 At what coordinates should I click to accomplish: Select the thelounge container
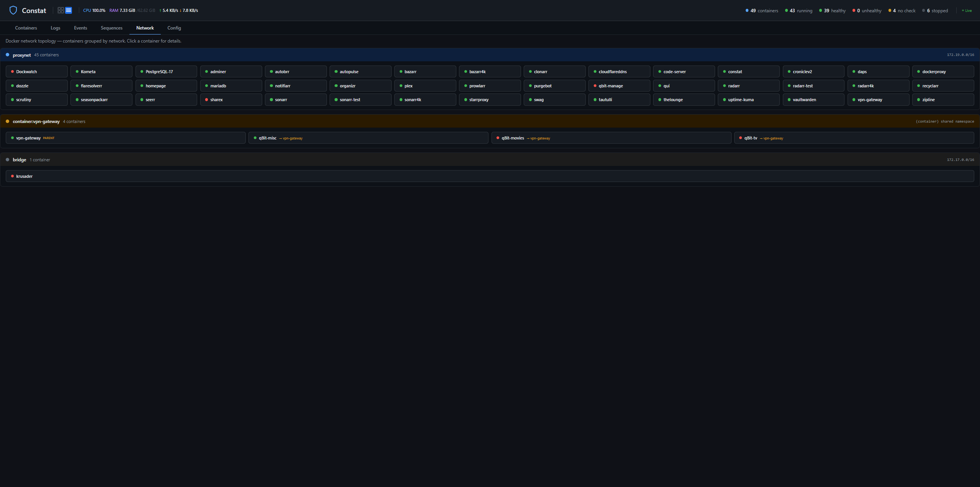(x=684, y=100)
